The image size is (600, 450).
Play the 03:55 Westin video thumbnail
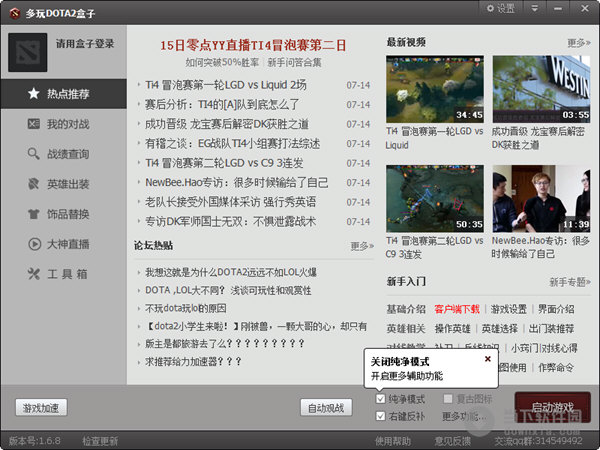(541, 89)
